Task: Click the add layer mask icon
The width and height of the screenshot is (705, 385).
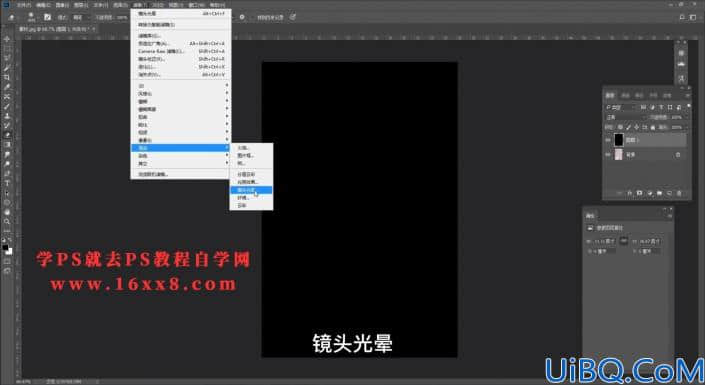Action: pyautogui.click(x=639, y=193)
